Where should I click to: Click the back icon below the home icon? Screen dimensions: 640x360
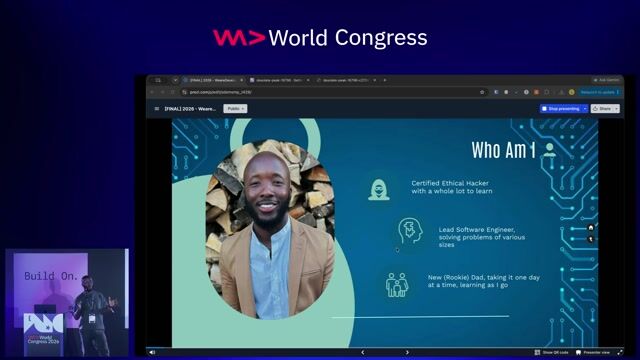pyautogui.click(x=591, y=239)
